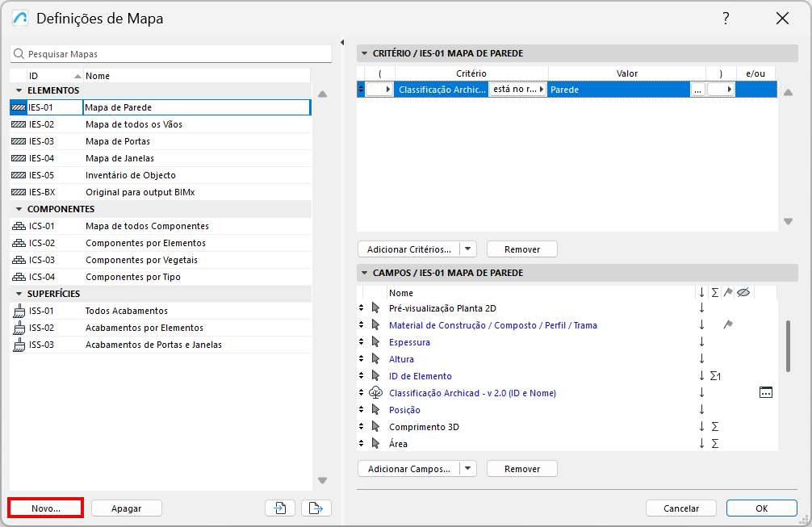Click the move handle on Espessura field row
Image resolution: width=812 pixels, height=527 pixels.
coord(361,341)
